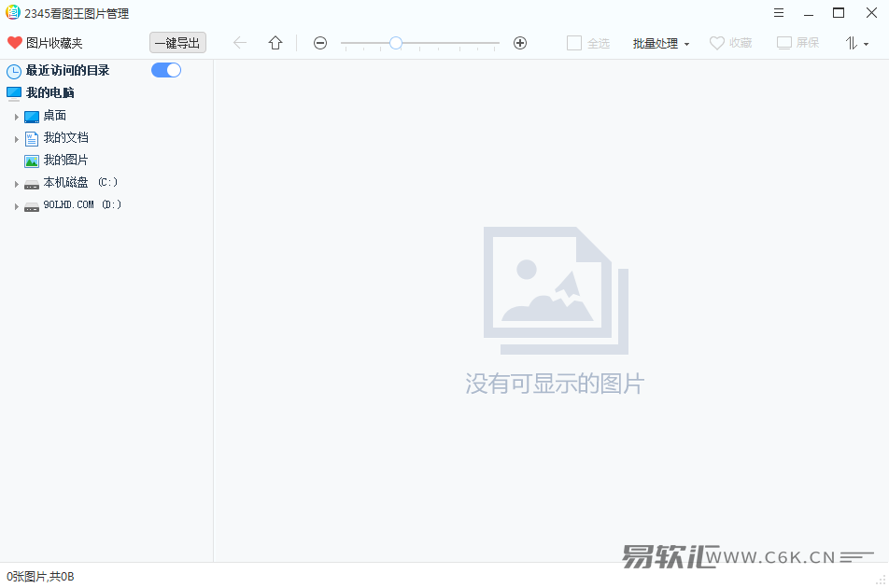
Task: Click the 桌面 desktop folder icon
Action: tap(32, 117)
